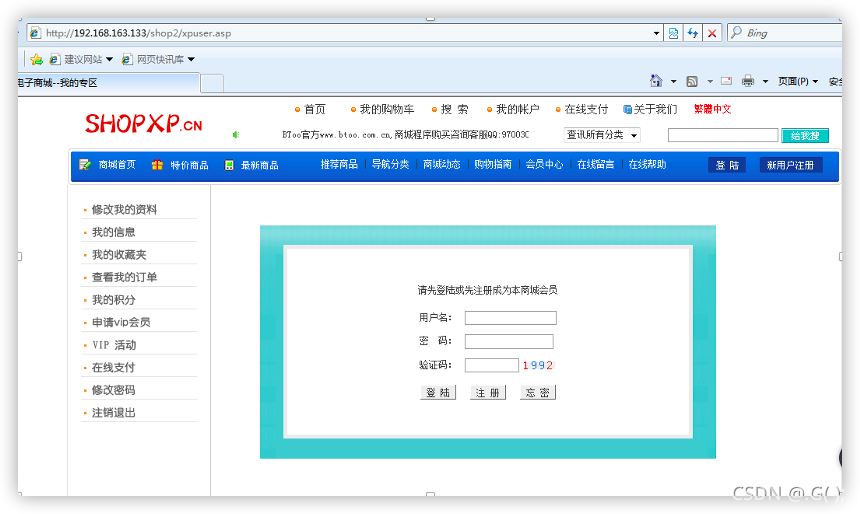Open the 网页快讯库 favorites bar item
The width and height of the screenshot is (860, 514).
click(x=158, y=59)
